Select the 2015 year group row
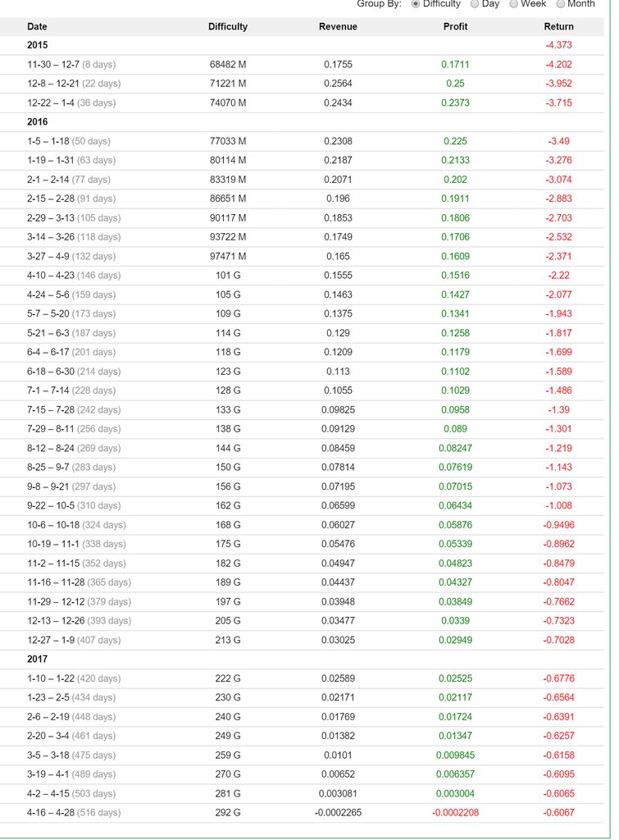Screen dimensions: 619x840 coord(38,45)
